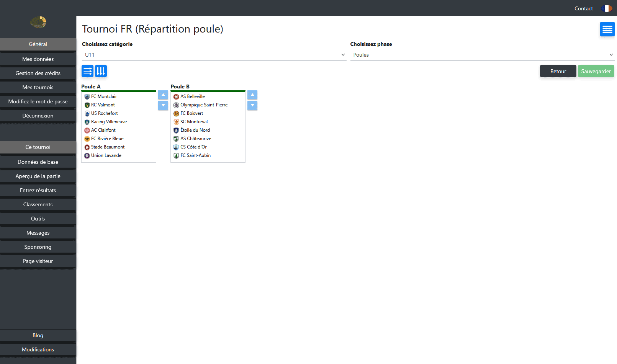This screenshot has width=617, height=364.
Task: Move Poule B selection down arrow
Action: point(252,106)
